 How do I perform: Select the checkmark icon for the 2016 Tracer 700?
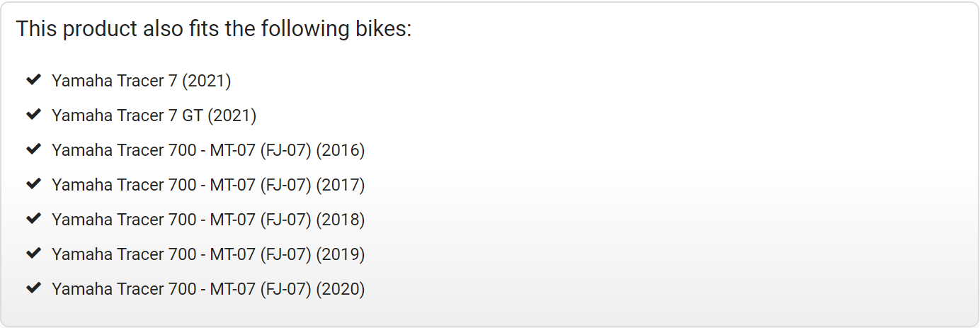coord(33,149)
